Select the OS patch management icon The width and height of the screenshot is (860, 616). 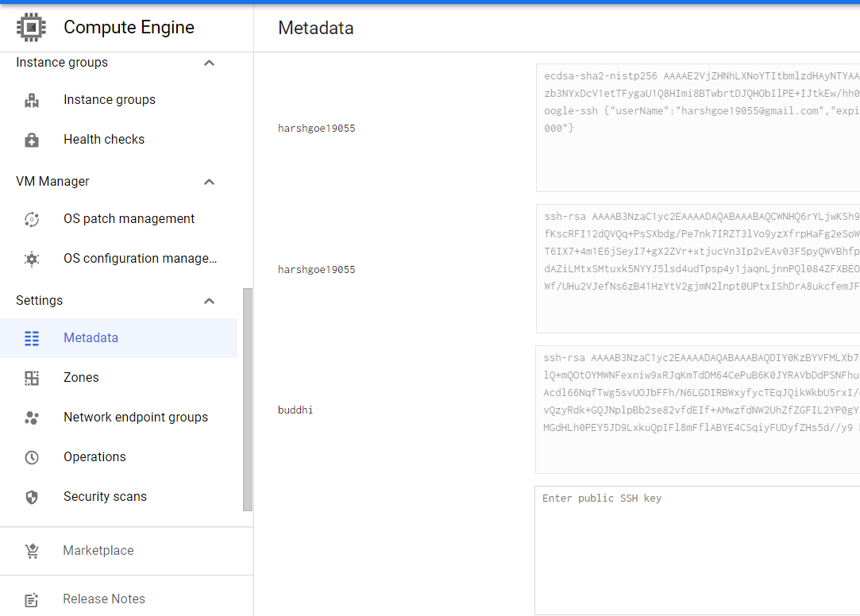click(x=32, y=219)
